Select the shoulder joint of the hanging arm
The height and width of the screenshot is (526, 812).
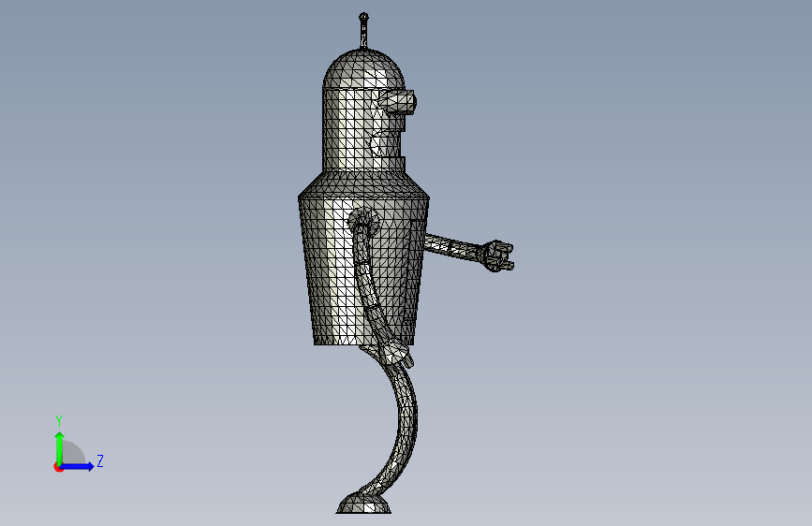coord(363,221)
